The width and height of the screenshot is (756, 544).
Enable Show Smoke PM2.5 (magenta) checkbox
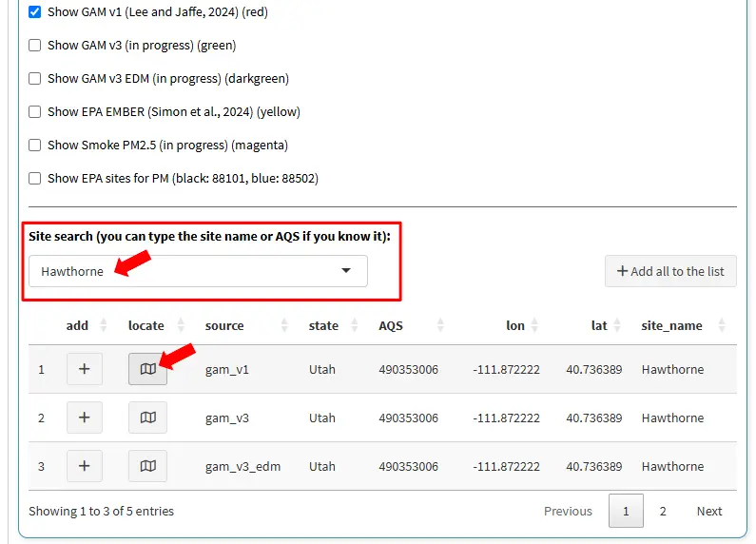tap(35, 145)
